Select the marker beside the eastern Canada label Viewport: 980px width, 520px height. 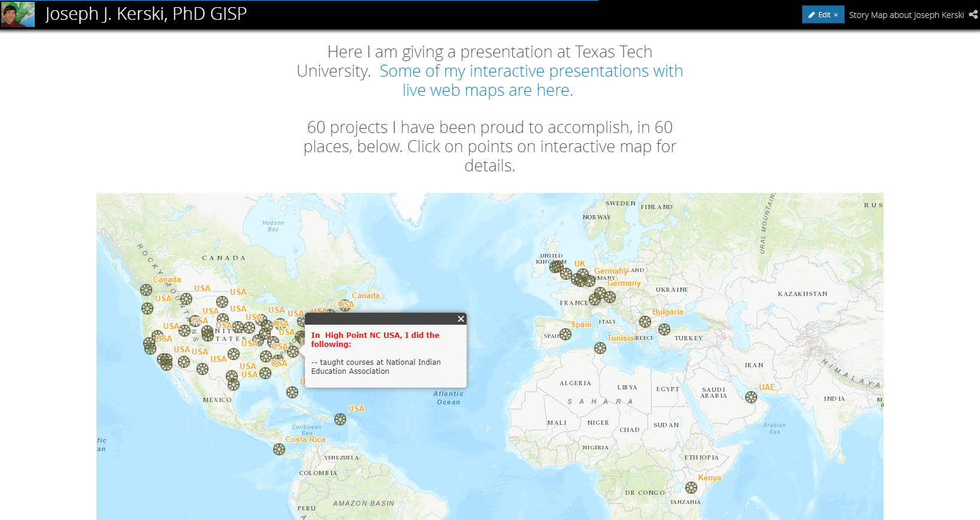(x=345, y=306)
